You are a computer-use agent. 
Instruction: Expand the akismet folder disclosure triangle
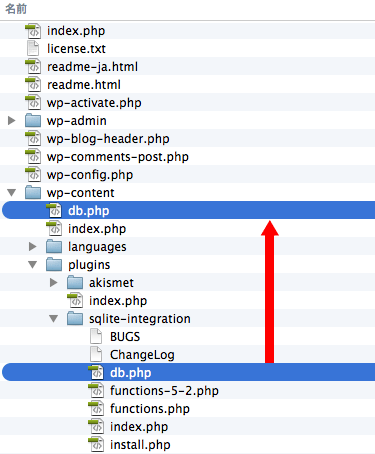pyautogui.click(x=54, y=282)
